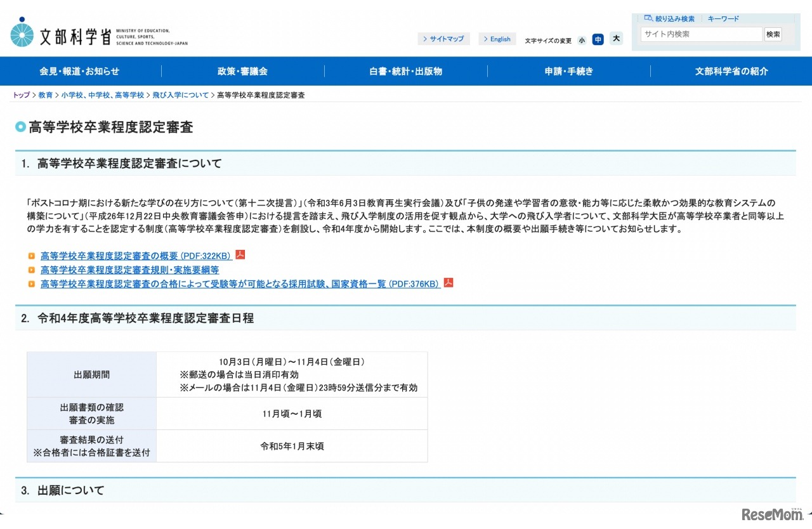Click the PDF icon beside 国家資格一覧 link

coord(449,283)
